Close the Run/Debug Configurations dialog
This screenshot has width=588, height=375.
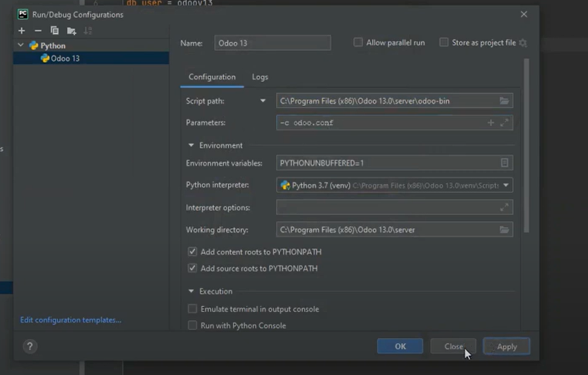524,14
